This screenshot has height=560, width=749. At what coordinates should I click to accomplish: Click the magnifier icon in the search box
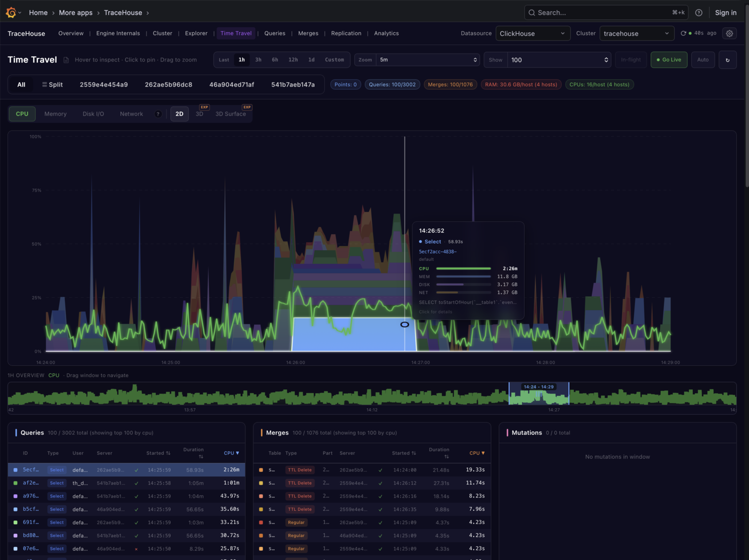pos(532,13)
